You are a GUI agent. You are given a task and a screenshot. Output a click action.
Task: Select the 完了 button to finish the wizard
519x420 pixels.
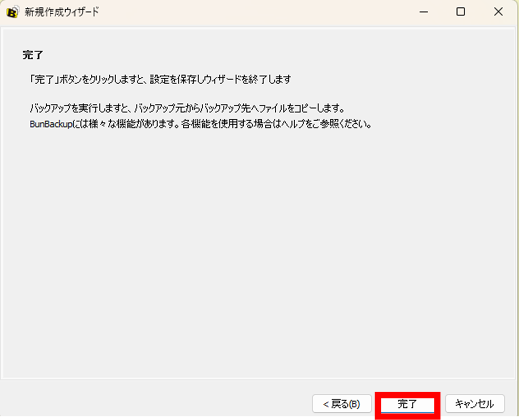pos(407,404)
